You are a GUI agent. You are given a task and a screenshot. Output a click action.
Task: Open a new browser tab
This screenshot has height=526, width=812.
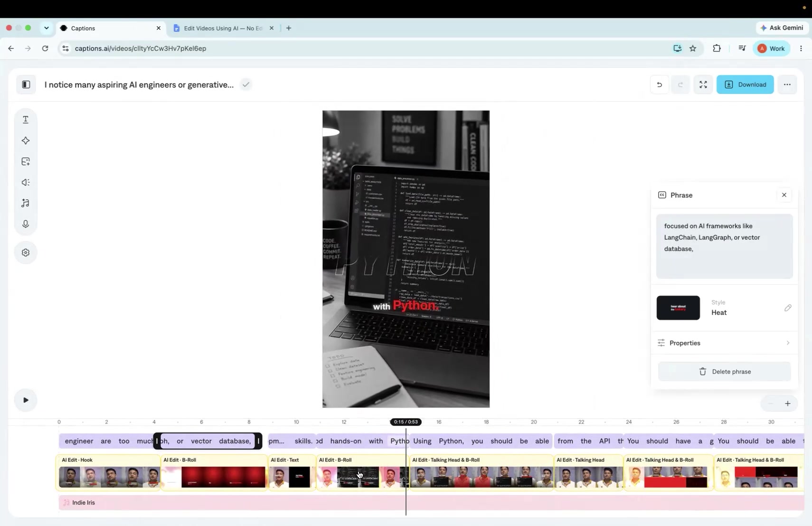pos(289,28)
